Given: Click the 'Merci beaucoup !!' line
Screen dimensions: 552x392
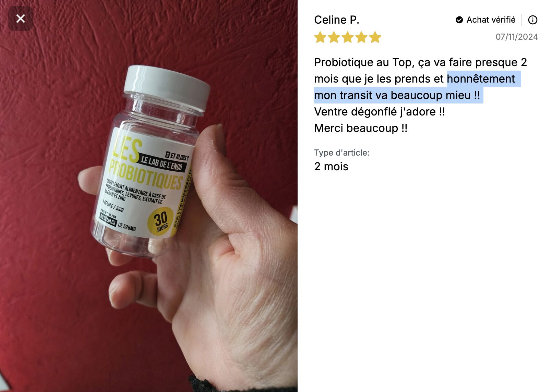Looking at the screenshot, I should [x=361, y=128].
